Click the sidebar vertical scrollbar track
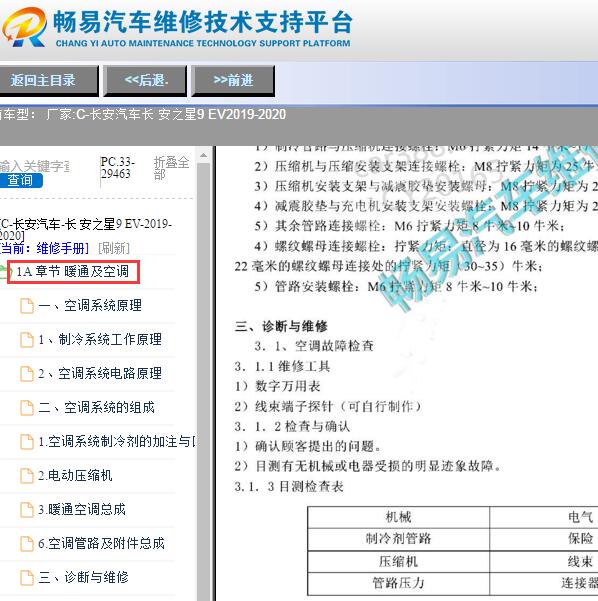This screenshot has width=598, height=601. coord(204,383)
